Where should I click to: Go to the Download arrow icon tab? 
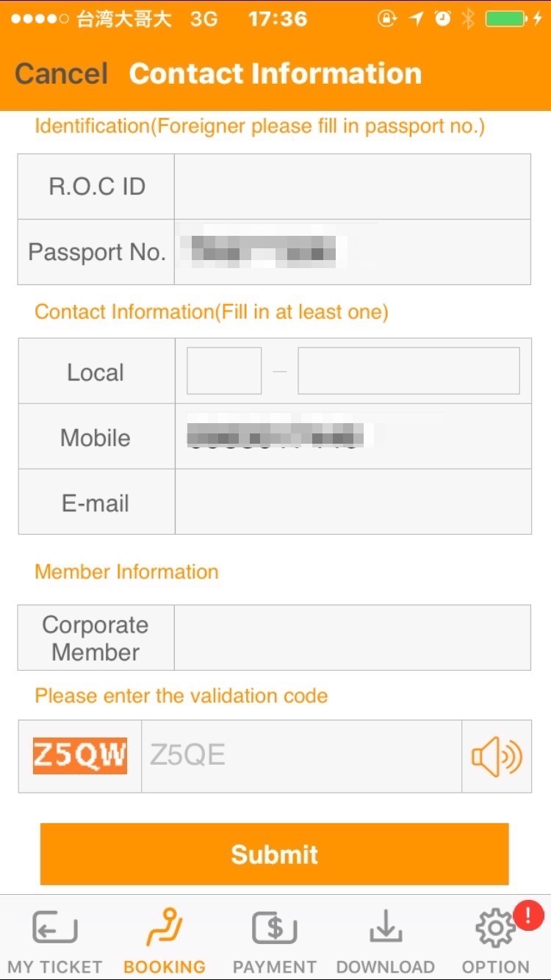pos(385,929)
